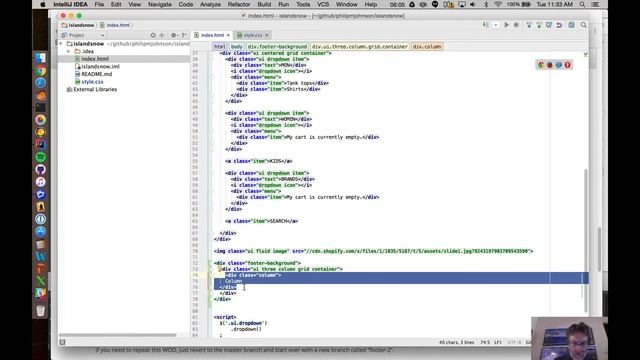Open the File menu
This screenshot has height=360, width=640.
coord(99,4)
